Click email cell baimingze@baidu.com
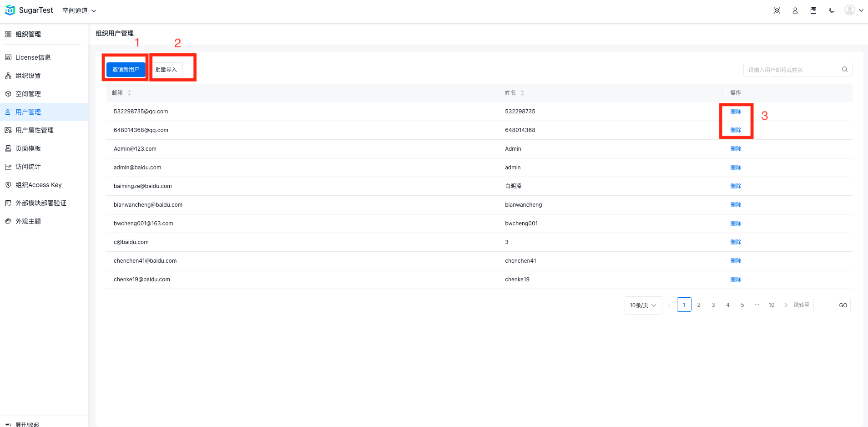Screen dimensions: 868x427 (143, 186)
